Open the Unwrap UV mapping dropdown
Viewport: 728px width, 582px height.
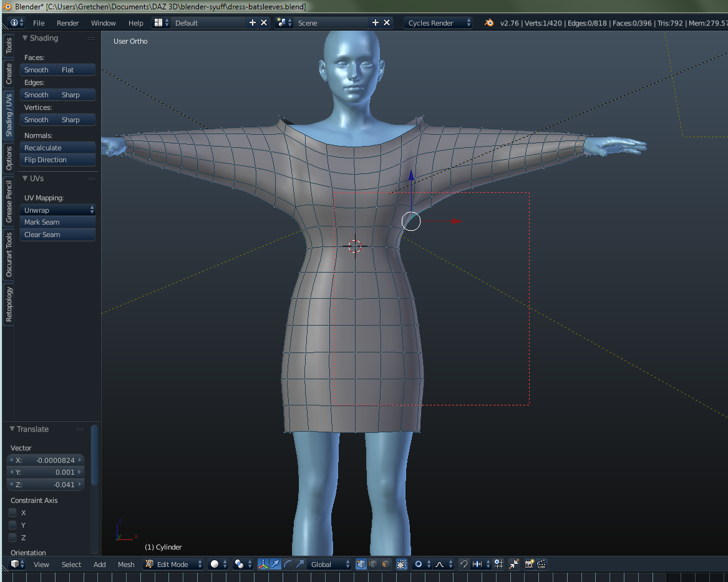click(58, 210)
